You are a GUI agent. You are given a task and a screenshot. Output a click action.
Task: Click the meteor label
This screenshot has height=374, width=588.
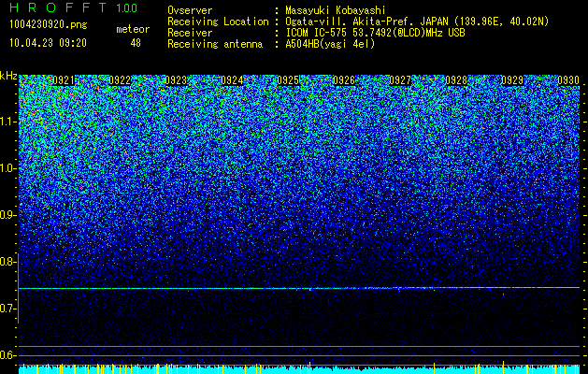tap(133, 29)
